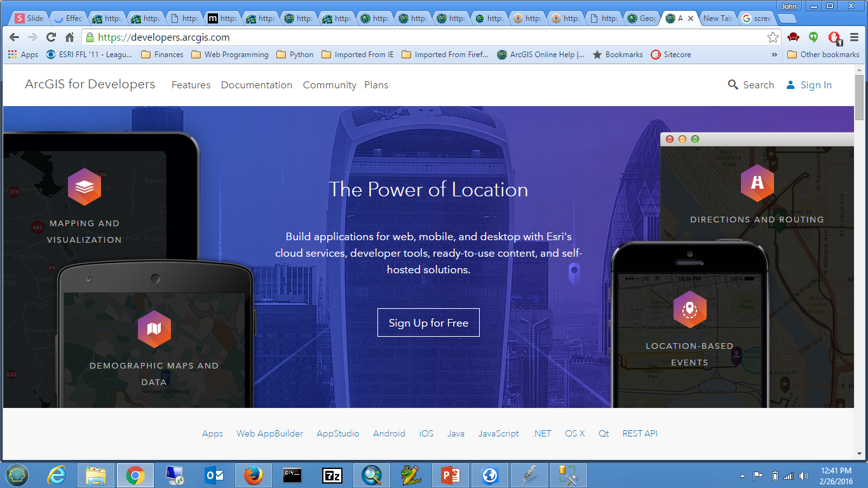868x488 pixels.
Task: Click the Search magnifier icon in site header
Action: coord(733,85)
